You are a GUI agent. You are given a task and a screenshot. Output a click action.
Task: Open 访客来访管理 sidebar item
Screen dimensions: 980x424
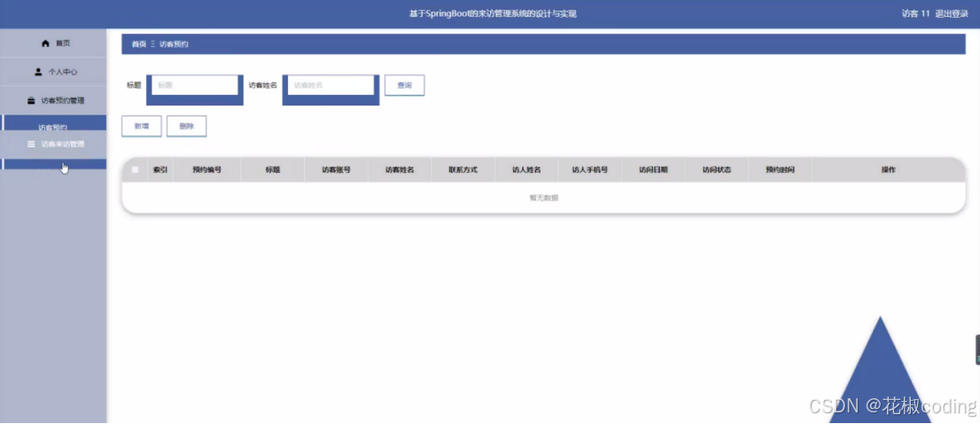53,144
